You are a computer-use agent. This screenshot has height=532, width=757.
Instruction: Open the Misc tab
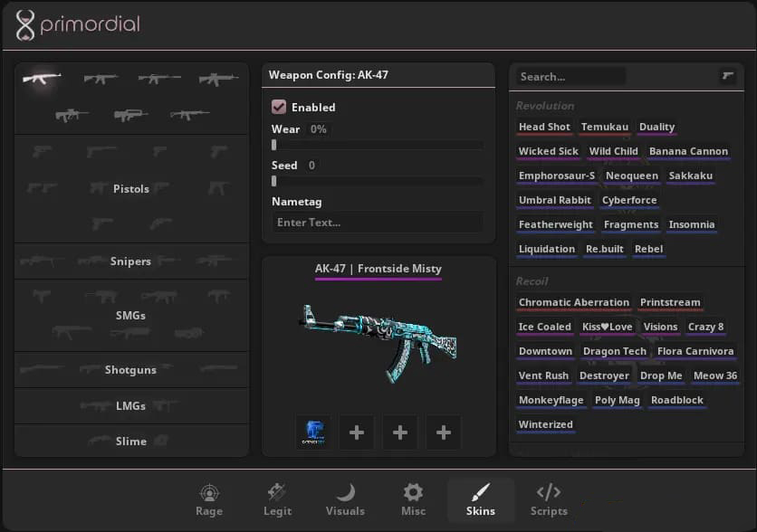413,500
